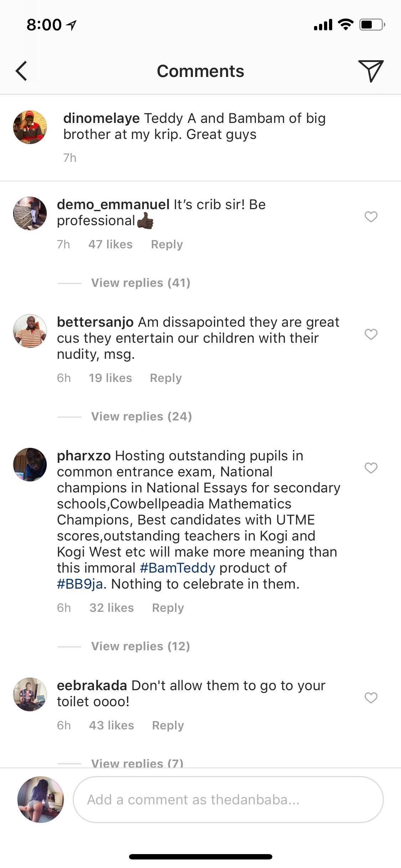Reply to bettersanjo's comment

click(x=166, y=378)
